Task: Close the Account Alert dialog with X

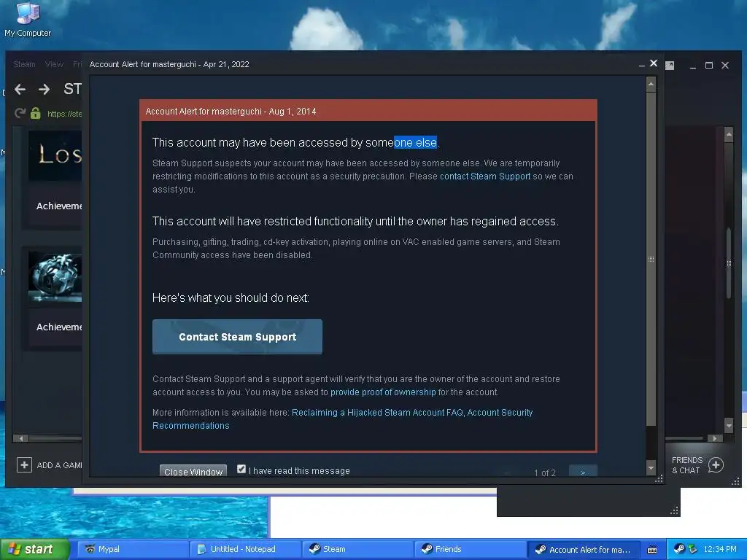Action: click(x=654, y=63)
